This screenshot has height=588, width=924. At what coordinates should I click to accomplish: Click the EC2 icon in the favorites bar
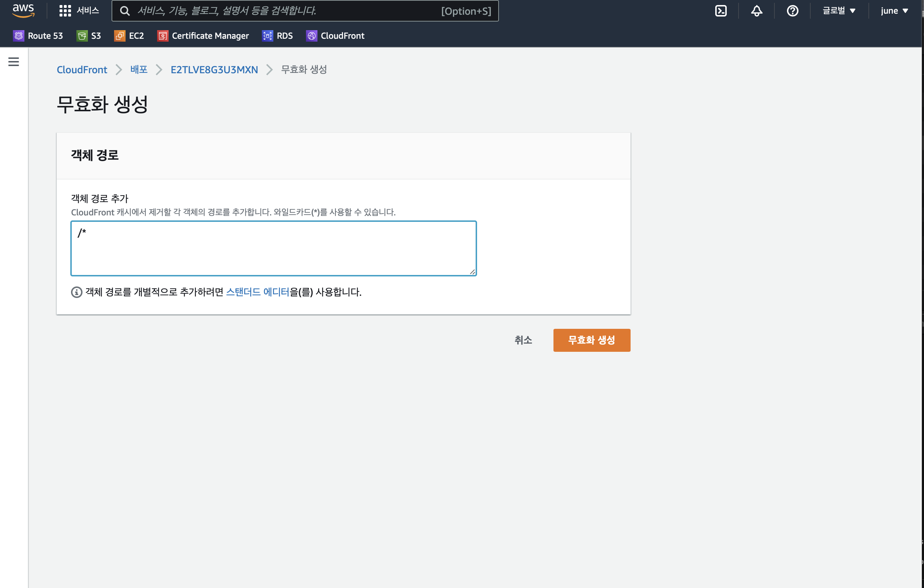pyautogui.click(x=120, y=36)
